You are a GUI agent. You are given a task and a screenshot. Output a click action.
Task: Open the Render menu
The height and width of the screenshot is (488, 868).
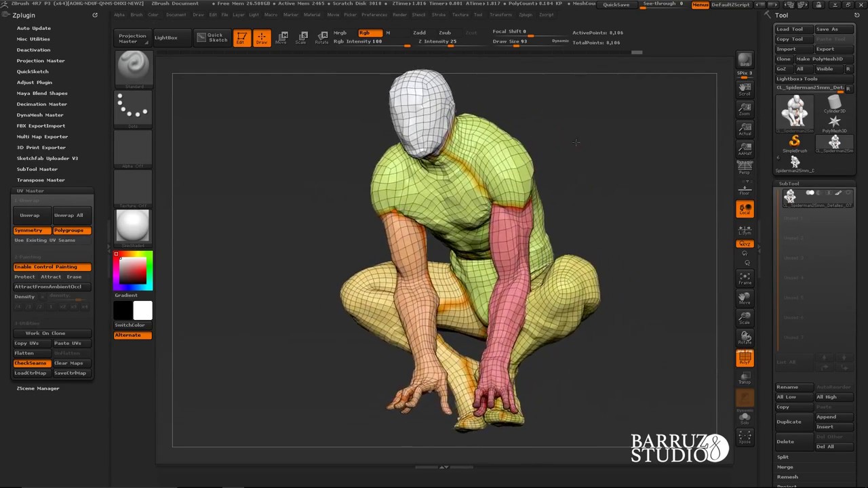(400, 14)
